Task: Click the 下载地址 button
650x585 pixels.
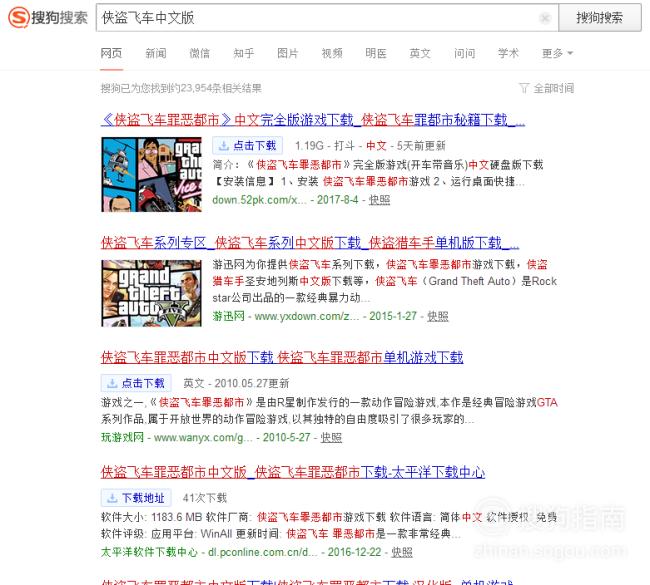Action: (136, 498)
